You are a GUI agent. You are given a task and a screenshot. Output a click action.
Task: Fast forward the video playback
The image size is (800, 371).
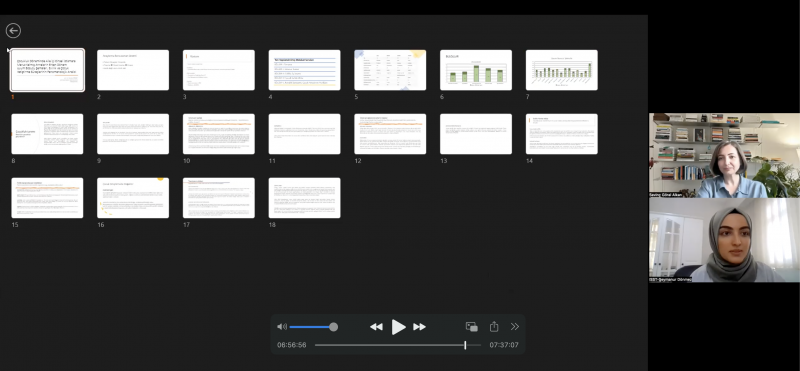(x=419, y=327)
